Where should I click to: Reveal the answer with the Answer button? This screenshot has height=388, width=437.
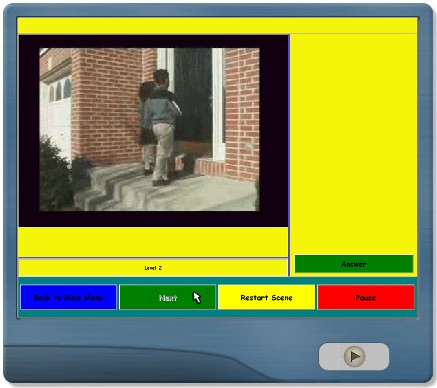pos(354,264)
